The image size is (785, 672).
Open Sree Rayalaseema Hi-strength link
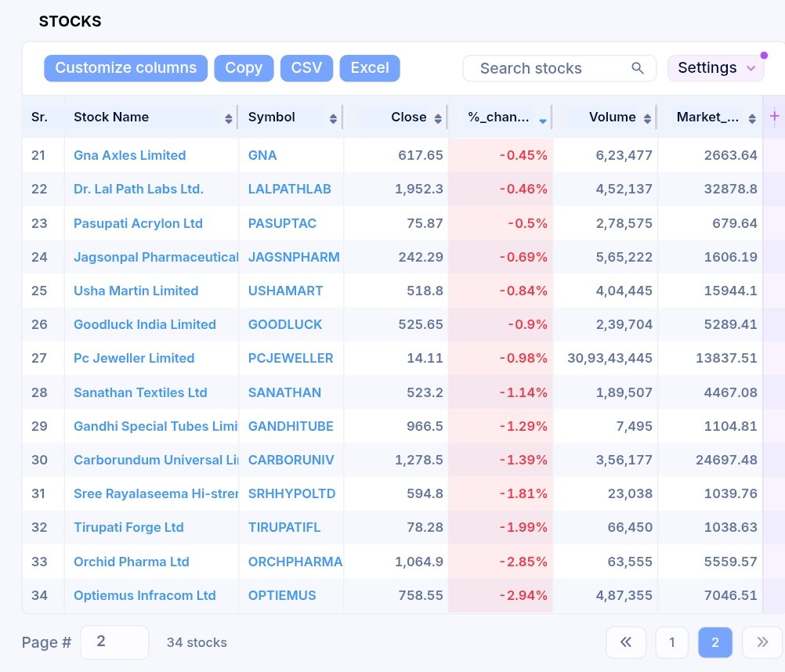point(156,494)
